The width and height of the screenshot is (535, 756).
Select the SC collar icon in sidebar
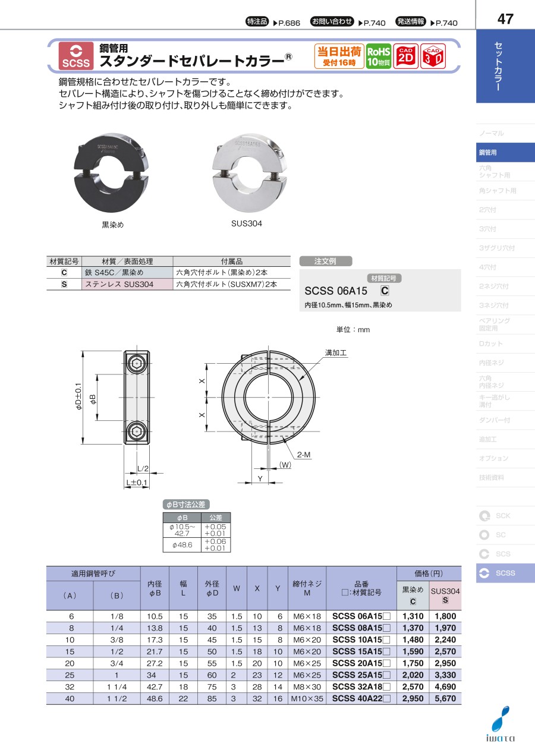(x=484, y=535)
